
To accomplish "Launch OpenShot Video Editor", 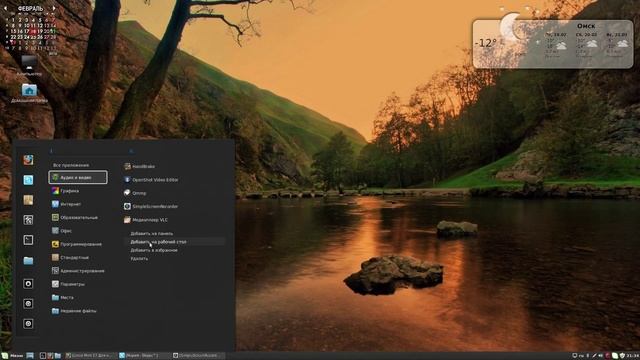I will [x=151, y=180].
